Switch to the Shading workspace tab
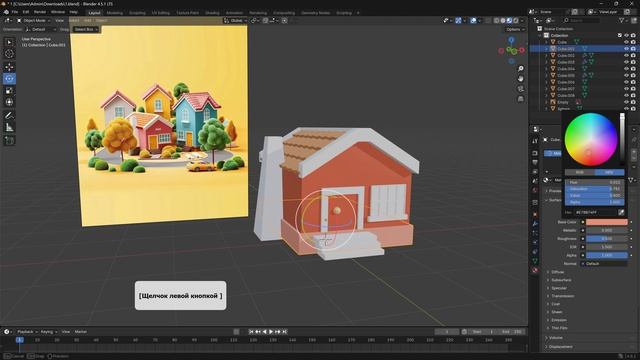 tap(212, 13)
